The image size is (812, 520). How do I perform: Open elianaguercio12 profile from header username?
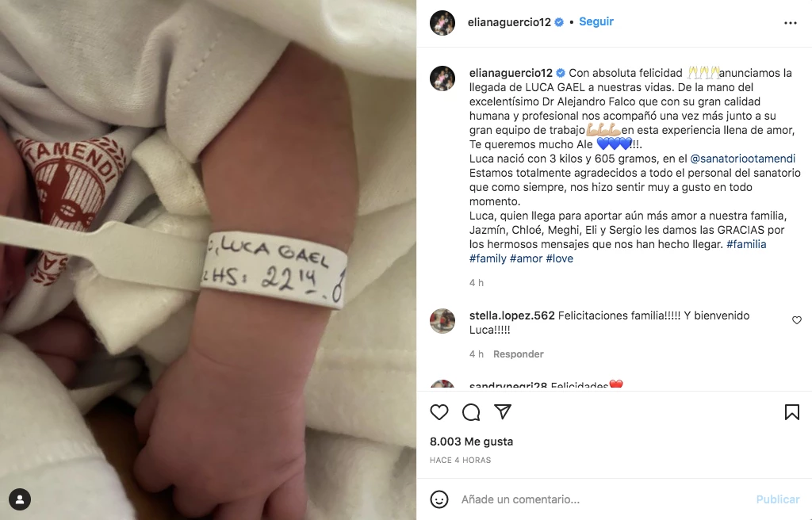pyautogui.click(x=509, y=22)
